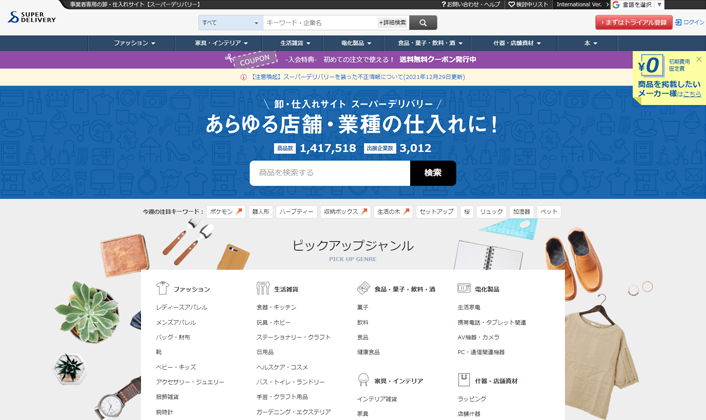Open AV機器・カメラ genre link
Image resolution: width=706 pixels, height=420 pixels.
(478, 337)
